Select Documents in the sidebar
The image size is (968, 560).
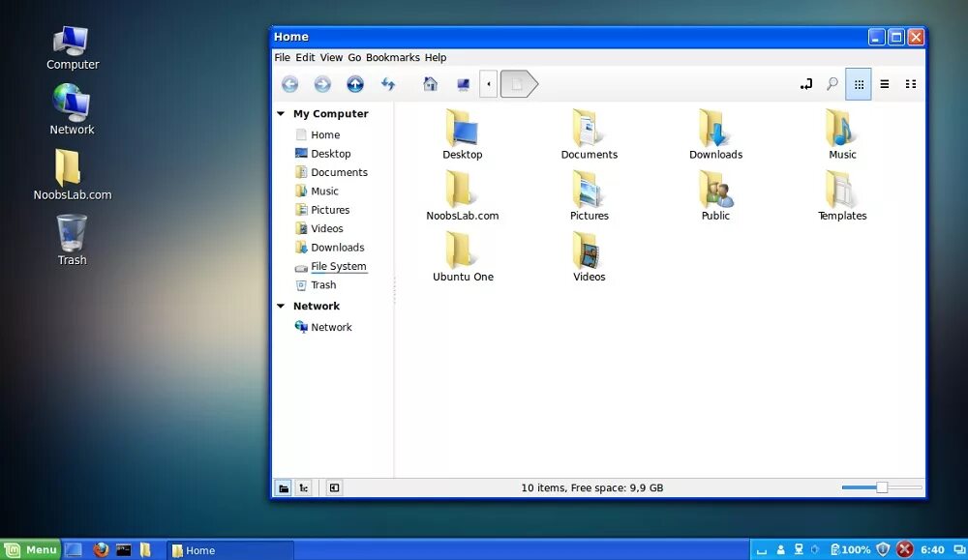coord(332,172)
